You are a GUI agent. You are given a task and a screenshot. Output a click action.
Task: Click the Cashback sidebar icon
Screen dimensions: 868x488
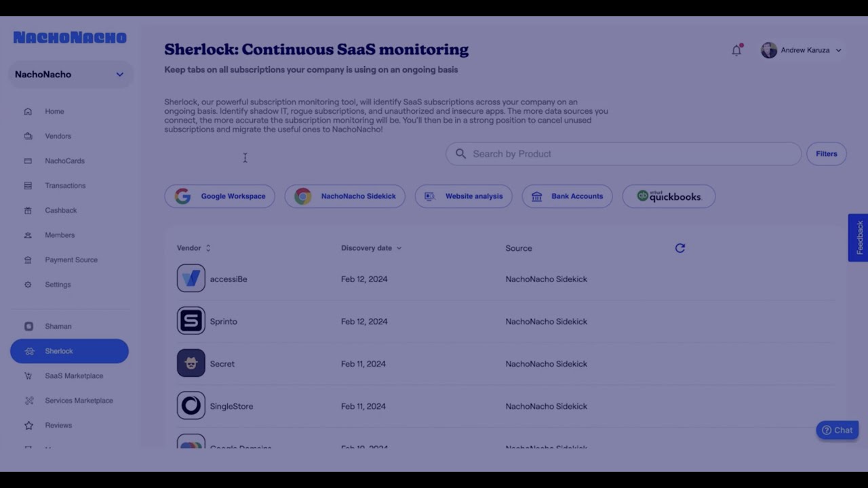tap(28, 211)
